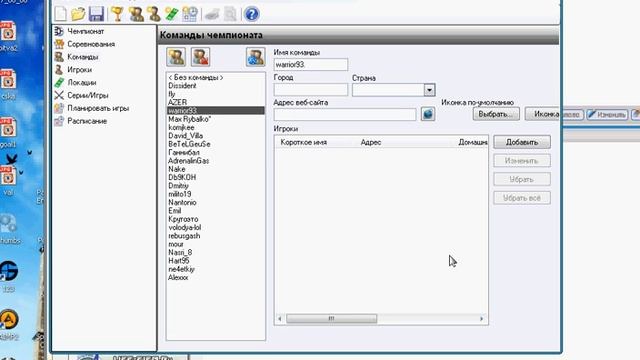
Task: Click the schedule planner toolbar icon
Action: (x=190, y=14)
